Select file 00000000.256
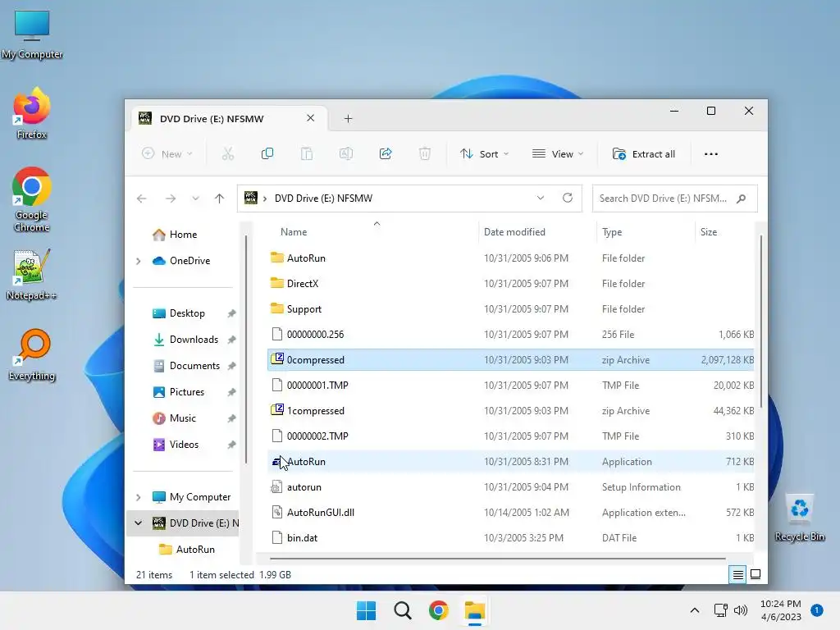Viewport: 840px width, 630px height. tap(510, 335)
